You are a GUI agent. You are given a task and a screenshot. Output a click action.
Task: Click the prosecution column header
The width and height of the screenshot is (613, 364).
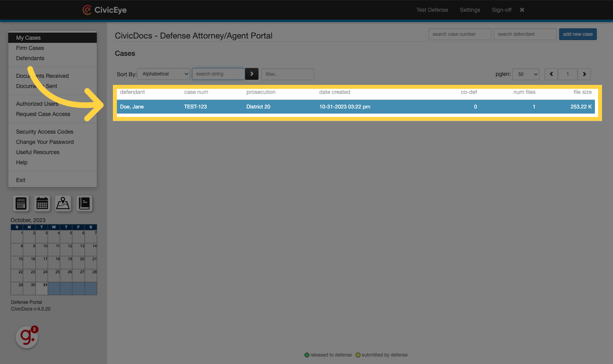pyautogui.click(x=261, y=92)
